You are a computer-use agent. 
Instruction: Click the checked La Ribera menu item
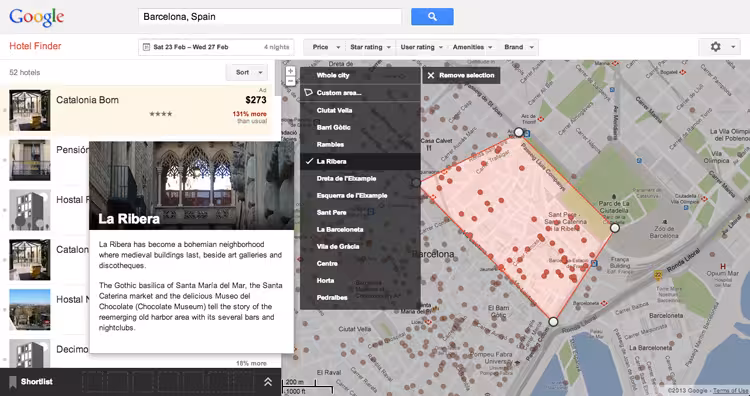pos(361,161)
